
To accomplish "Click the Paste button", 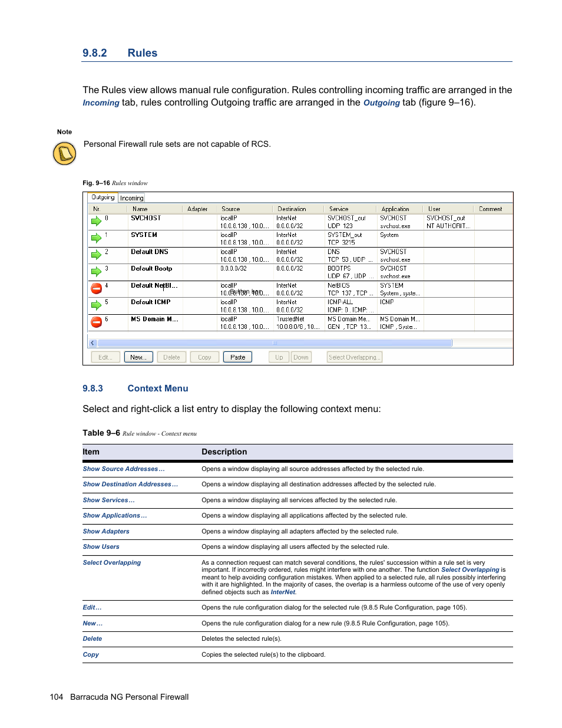I will (237, 357).
